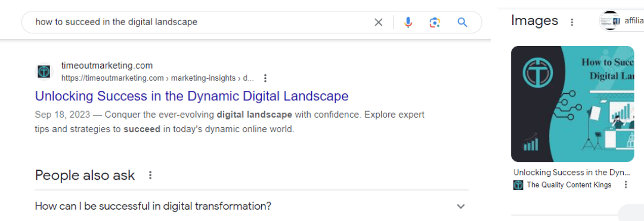
Task: Open options menu beside People also ask
Action: (x=150, y=176)
